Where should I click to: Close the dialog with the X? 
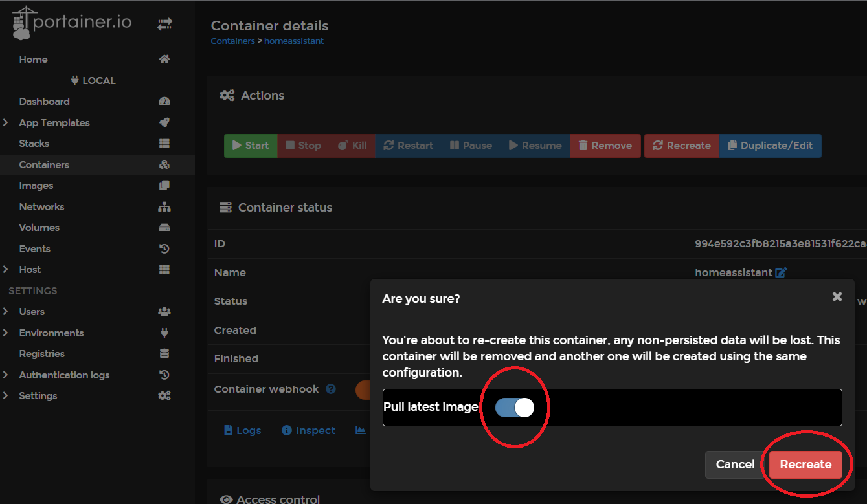click(837, 297)
